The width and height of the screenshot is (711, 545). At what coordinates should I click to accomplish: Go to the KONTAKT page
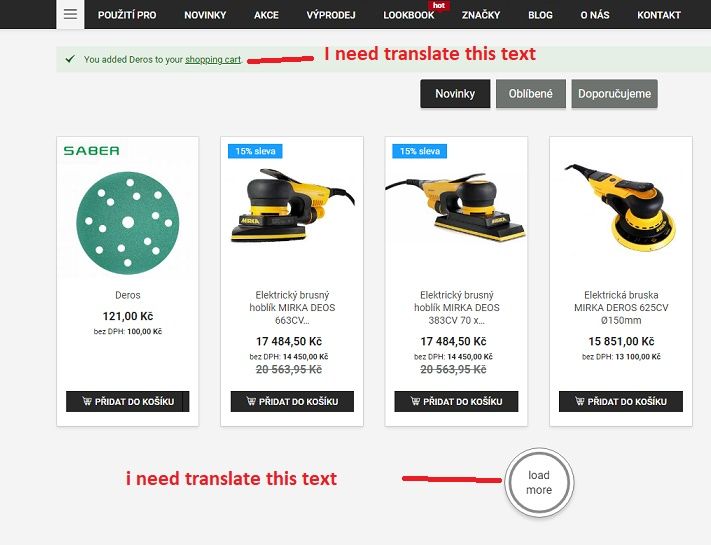tap(659, 15)
